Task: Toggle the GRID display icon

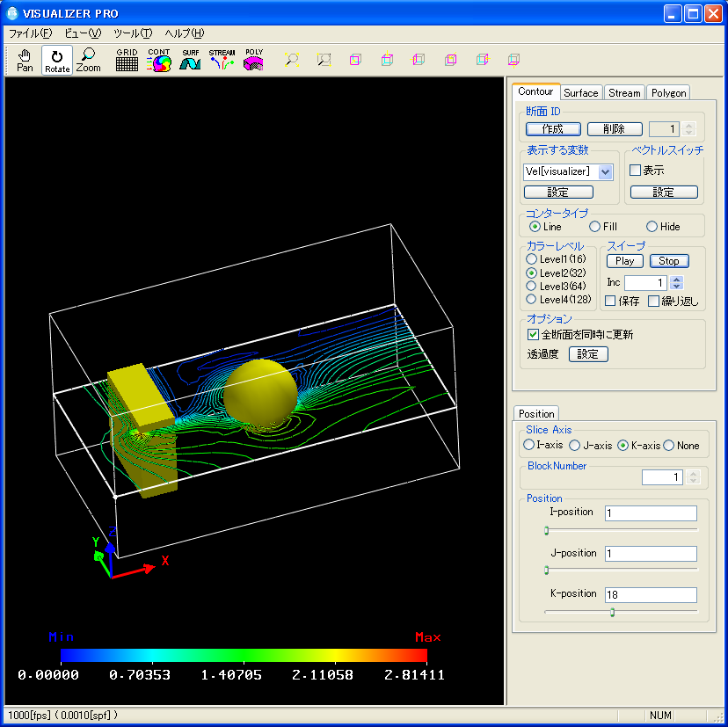Action: [127, 60]
